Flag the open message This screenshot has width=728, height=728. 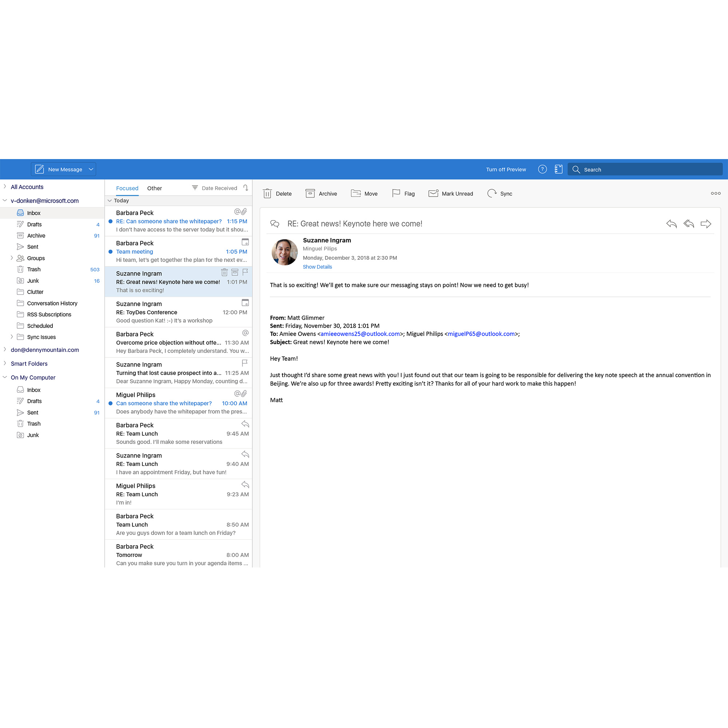click(x=396, y=194)
